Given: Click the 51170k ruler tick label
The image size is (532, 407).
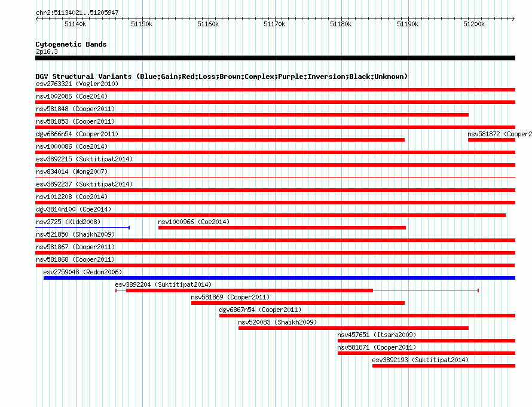Looking at the screenshot, I should click(274, 24).
